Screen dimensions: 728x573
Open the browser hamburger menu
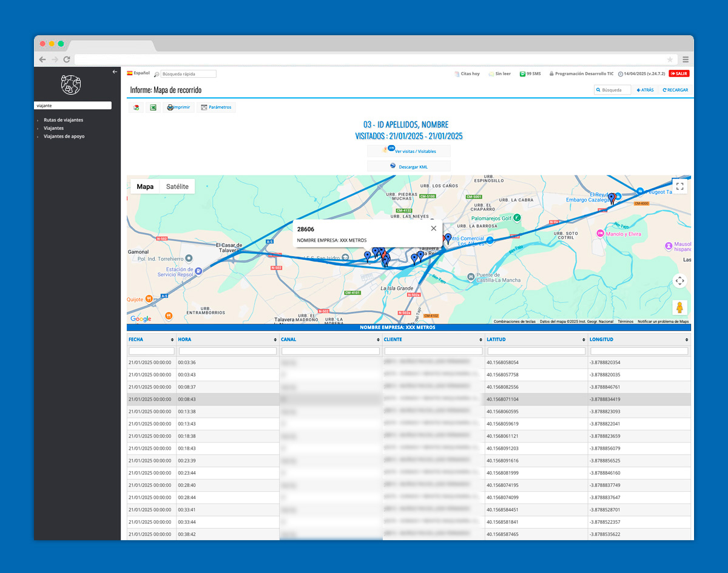coord(686,59)
